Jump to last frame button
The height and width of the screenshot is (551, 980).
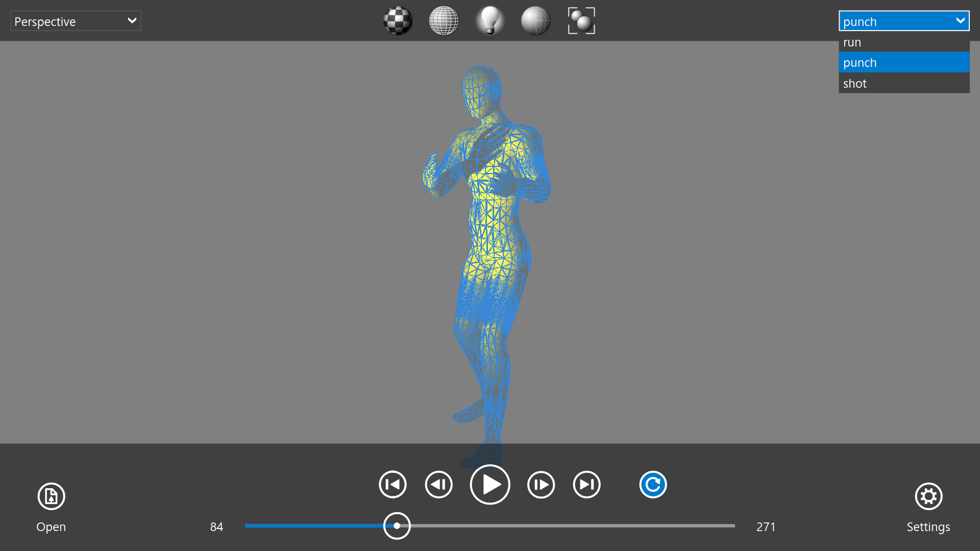coord(586,485)
